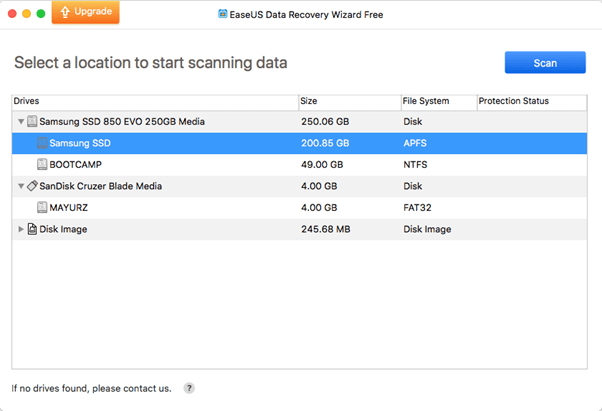This screenshot has width=602, height=411.
Task: Maximize window with green button
Action: (x=41, y=14)
